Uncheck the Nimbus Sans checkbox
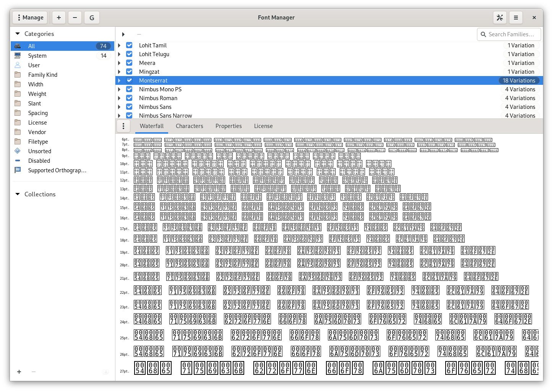The width and height of the screenshot is (553, 392). [x=129, y=107]
